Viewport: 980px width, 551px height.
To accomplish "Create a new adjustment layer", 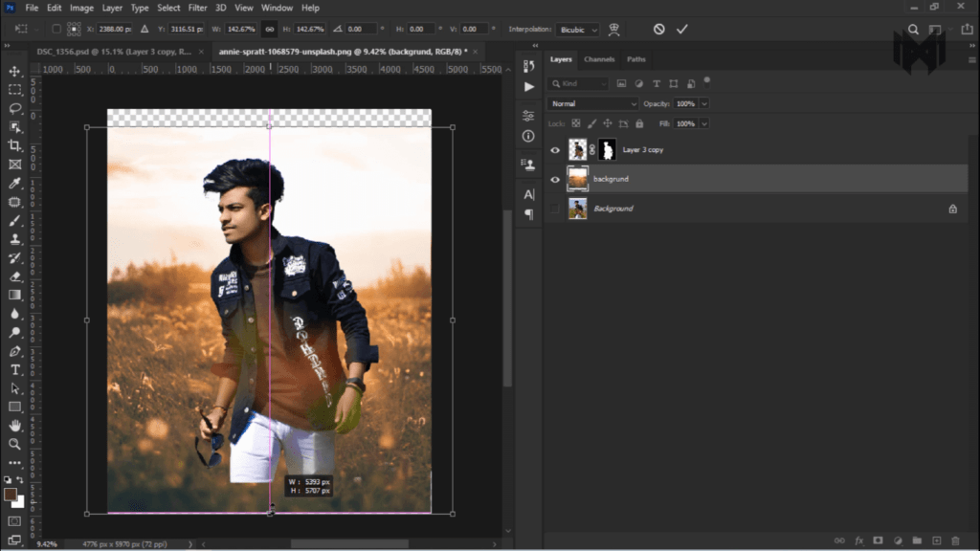I will click(898, 540).
